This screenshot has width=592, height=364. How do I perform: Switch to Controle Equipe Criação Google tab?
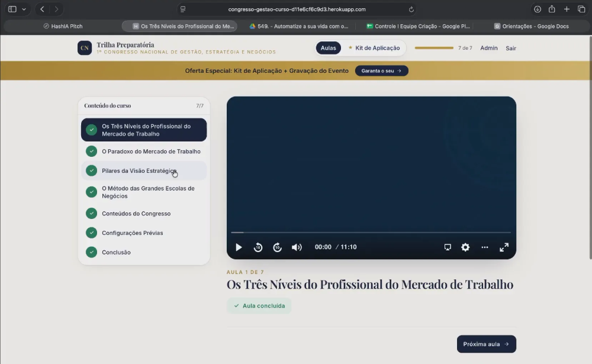[418, 26]
